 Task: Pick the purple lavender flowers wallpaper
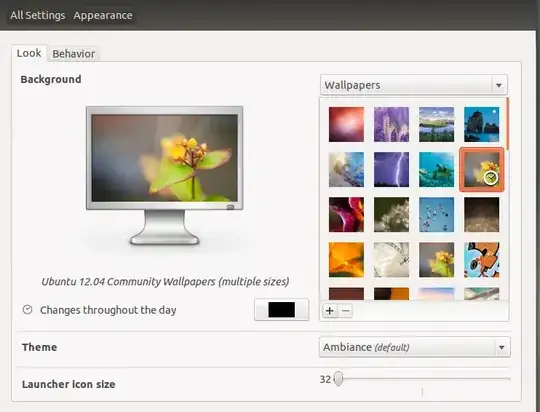click(x=392, y=124)
